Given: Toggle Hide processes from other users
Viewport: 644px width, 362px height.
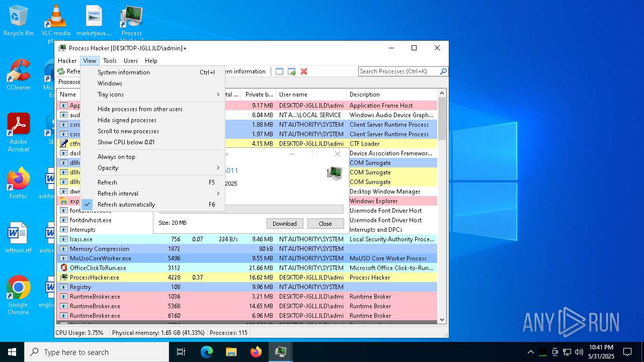Looking at the screenshot, I should pos(152,109).
